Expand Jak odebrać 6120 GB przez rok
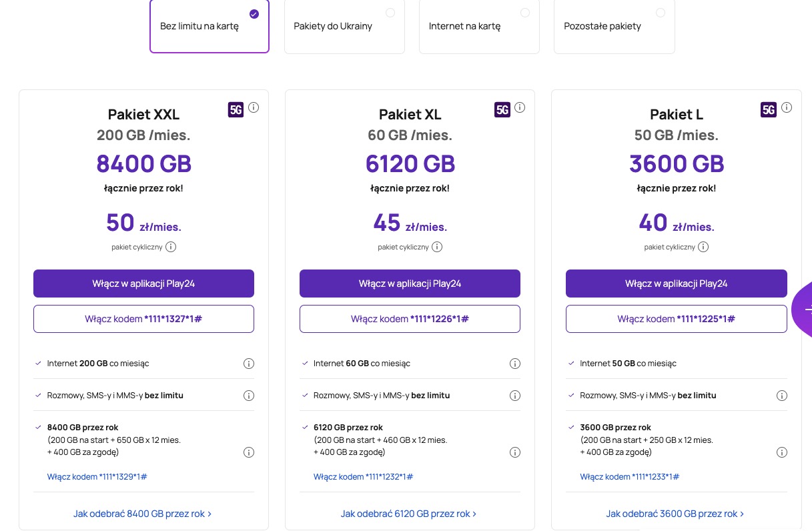The image size is (812, 531). click(x=408, y=514)
